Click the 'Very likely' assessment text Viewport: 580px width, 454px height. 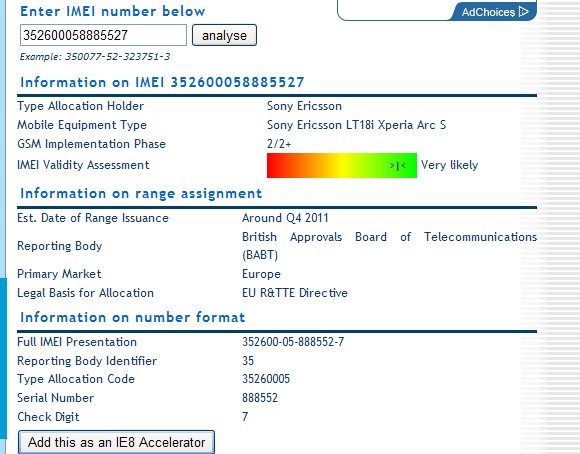coord(449,165)
